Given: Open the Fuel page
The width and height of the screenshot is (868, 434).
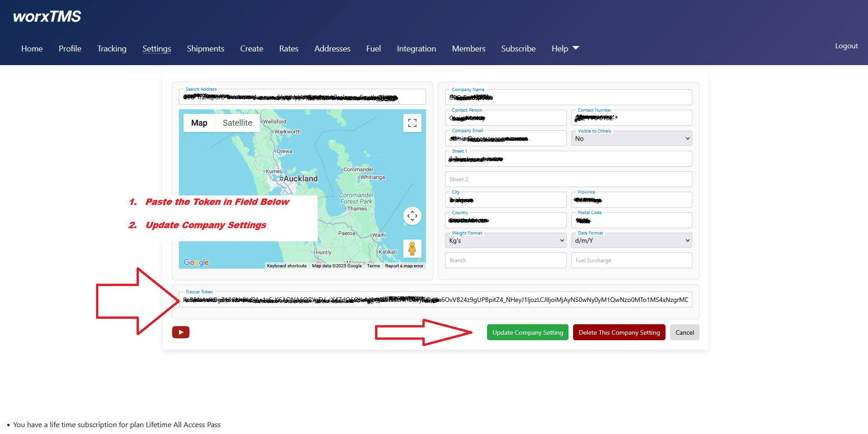Looking at the screenshot, I should (x=374, y=49).
